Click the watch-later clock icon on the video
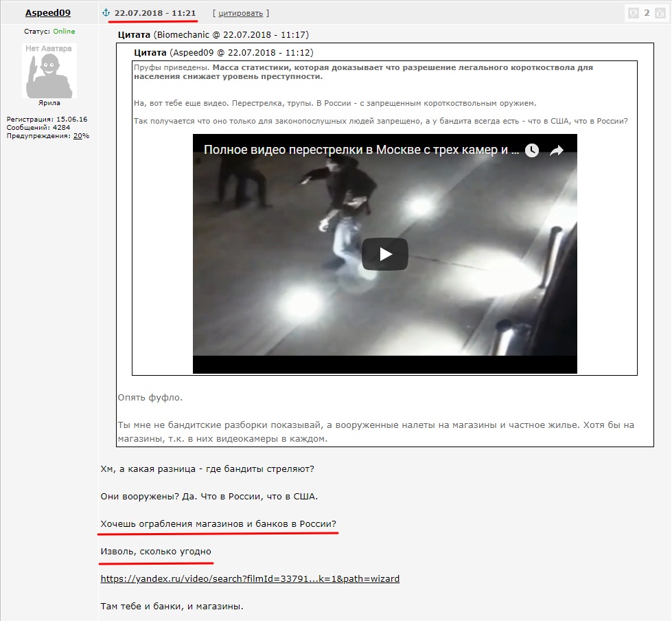Screen dimensions: 672x621 tap(532, 150)
